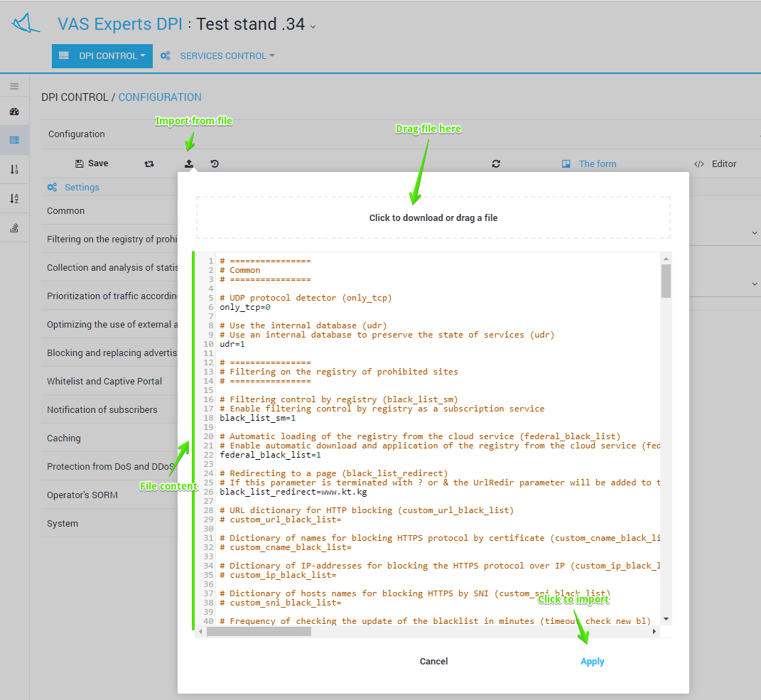Viewport: 761px width, 700px height.
Task: Open the dashboard gauge icon in sidebar
Action: click(x=14, y=112)
